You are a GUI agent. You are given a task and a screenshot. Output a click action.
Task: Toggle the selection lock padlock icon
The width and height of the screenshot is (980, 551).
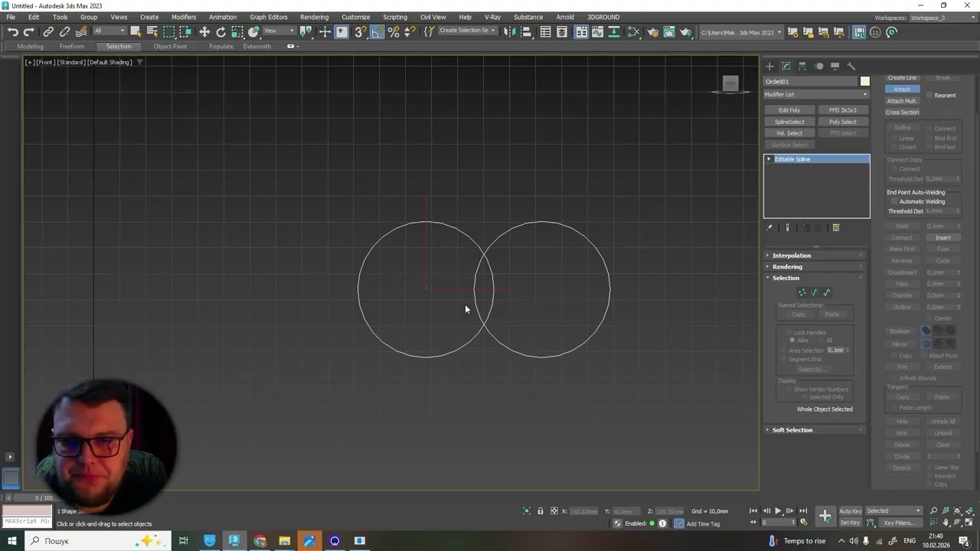click(x=541, y=511)
